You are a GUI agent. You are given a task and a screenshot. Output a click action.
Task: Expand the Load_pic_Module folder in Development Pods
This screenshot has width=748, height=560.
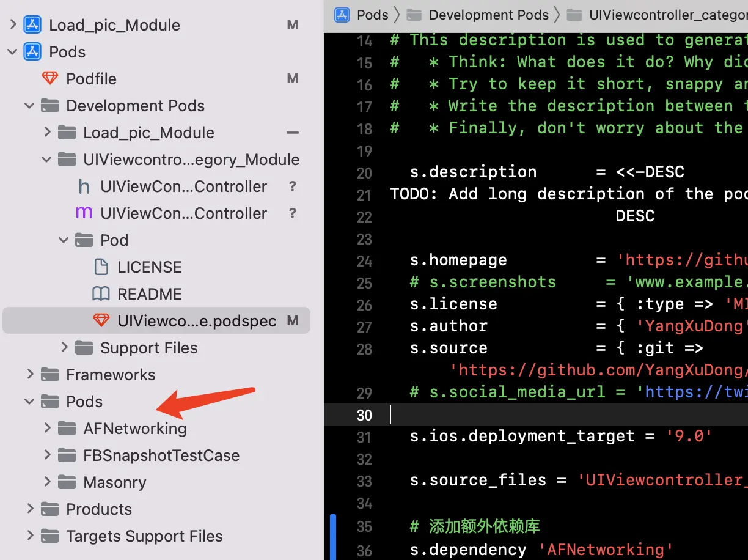tap(47, 133)
